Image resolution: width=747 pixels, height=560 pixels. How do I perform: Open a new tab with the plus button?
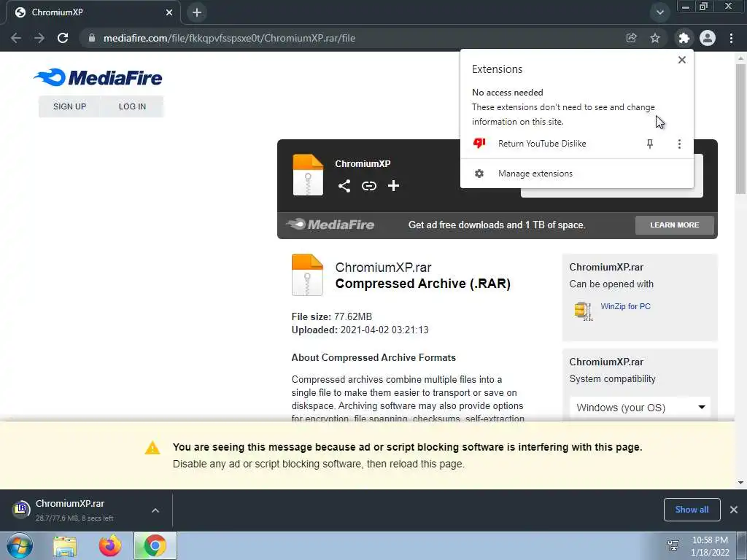click(x=197, y=12)
